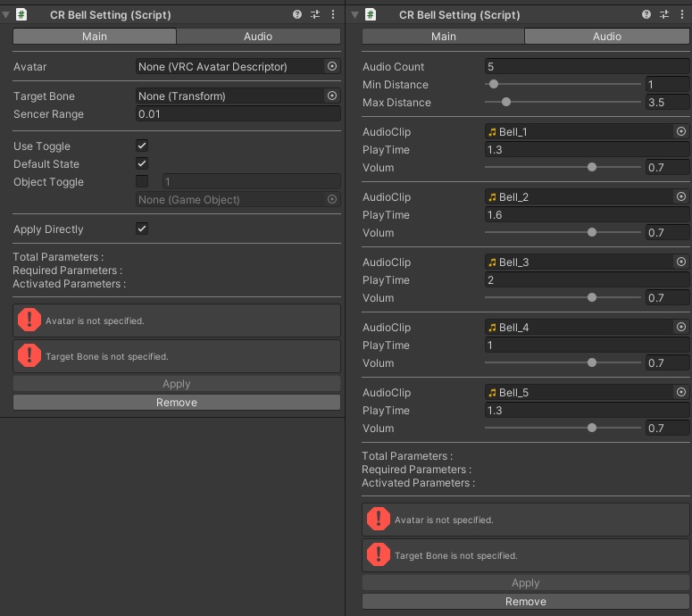This screenshot has width=692, height=616.
Task: Click Remove button in right panel
Action: pos(525,602)
